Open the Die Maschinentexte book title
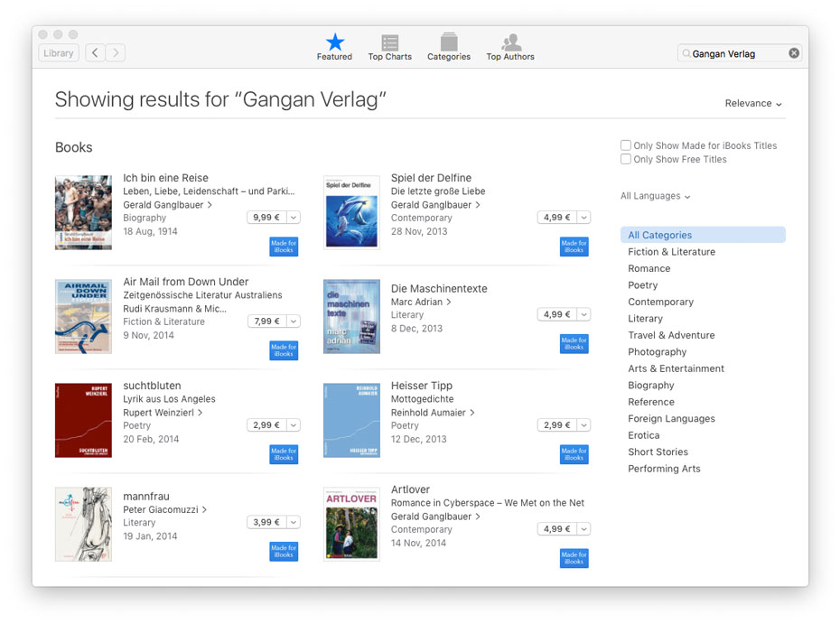This screenshot has height=624, width=840. pyautogui.click(x=439, y=288)
